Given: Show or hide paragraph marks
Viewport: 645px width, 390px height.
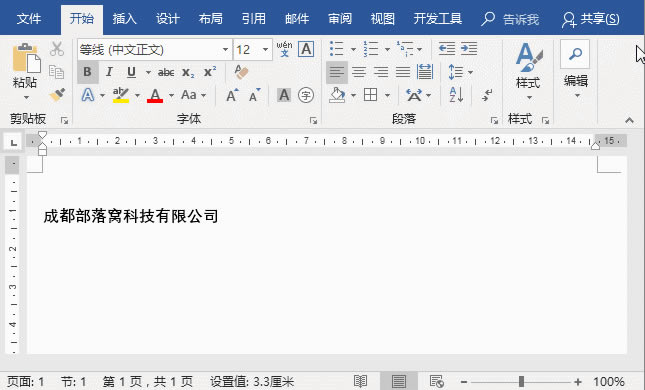Looking at the screenshot, I should pyautogui.click(x=487, y=95).
